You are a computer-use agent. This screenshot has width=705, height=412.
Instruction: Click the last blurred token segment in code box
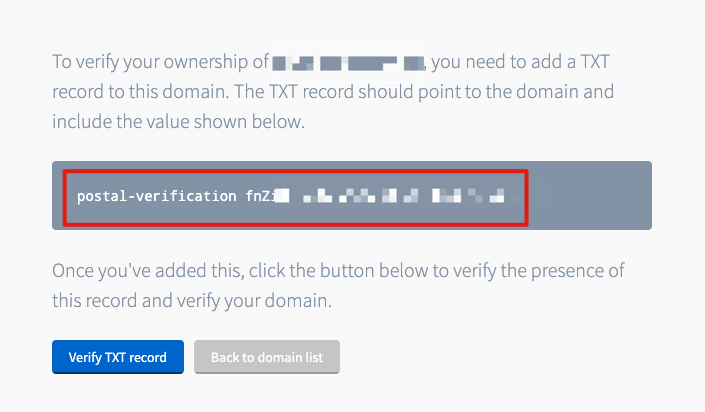click(497, 196)
